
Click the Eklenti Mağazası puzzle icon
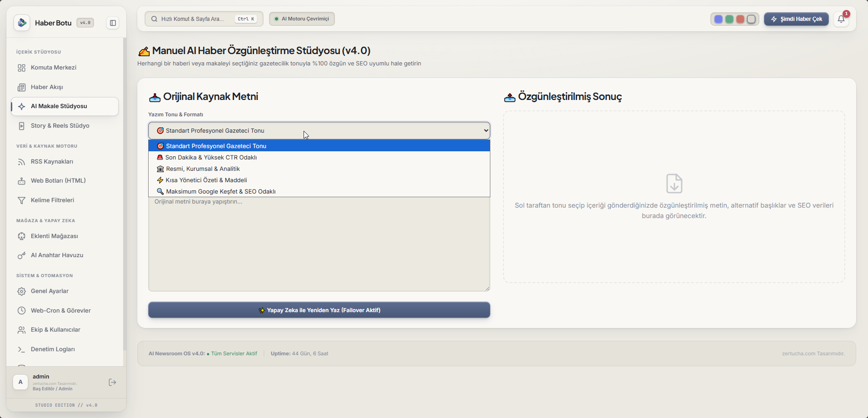tap(21, 236)
